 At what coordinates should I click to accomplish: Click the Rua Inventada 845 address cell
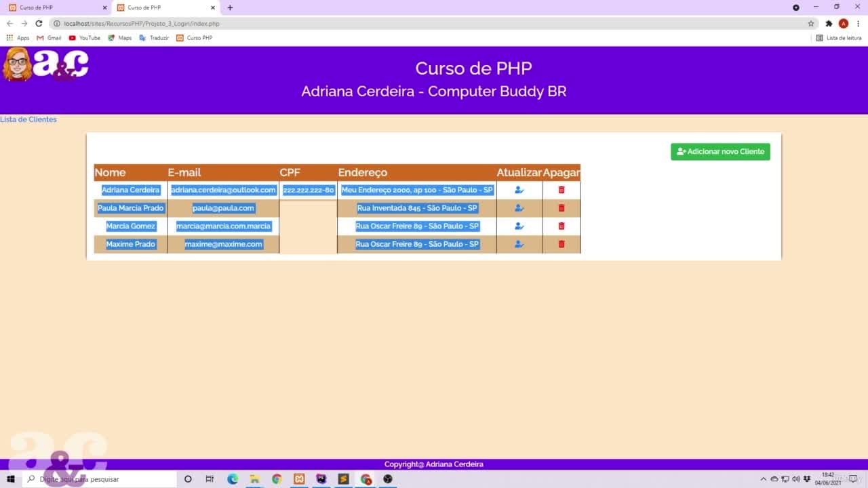417,208
